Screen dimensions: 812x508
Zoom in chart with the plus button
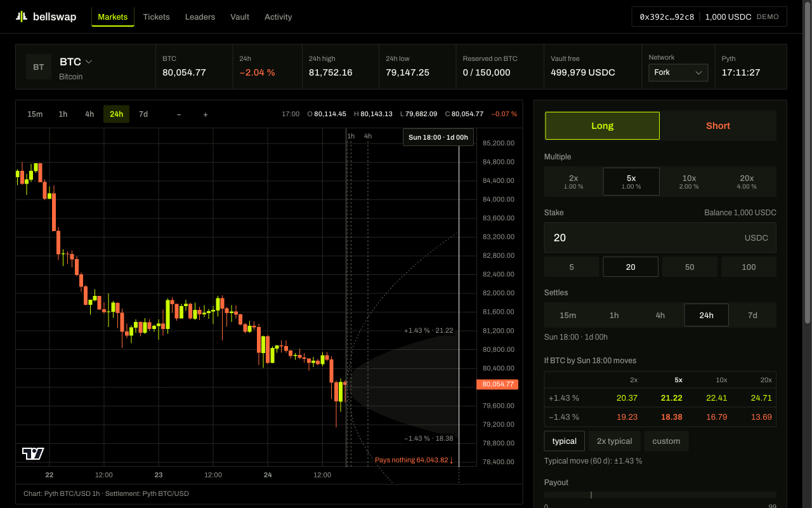click(x=206, y=114)
